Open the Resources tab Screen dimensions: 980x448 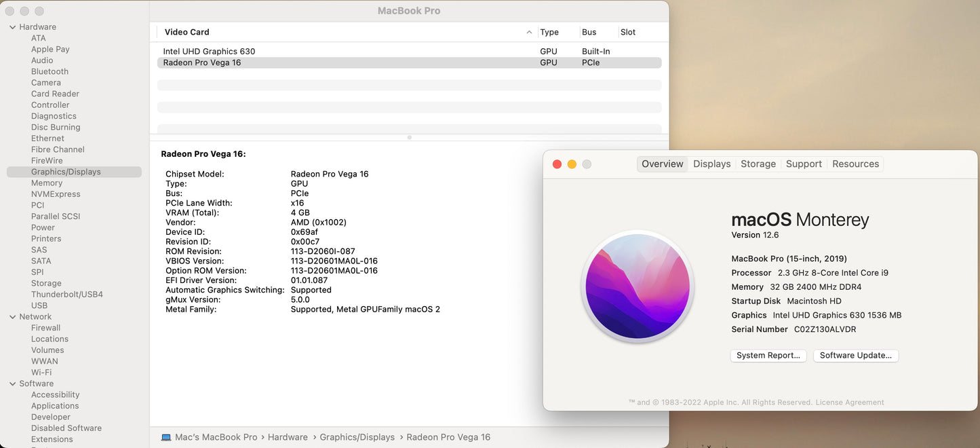(855, 164)
